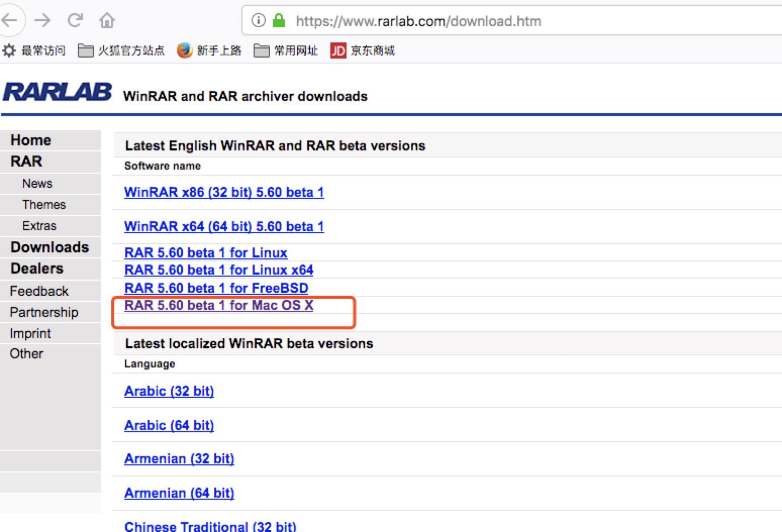Image resolution: width=782 pixels, height=532 pixels.
Task: Open the 新手上路 Firefox bookmark
Action: click(x=209, y=50)
